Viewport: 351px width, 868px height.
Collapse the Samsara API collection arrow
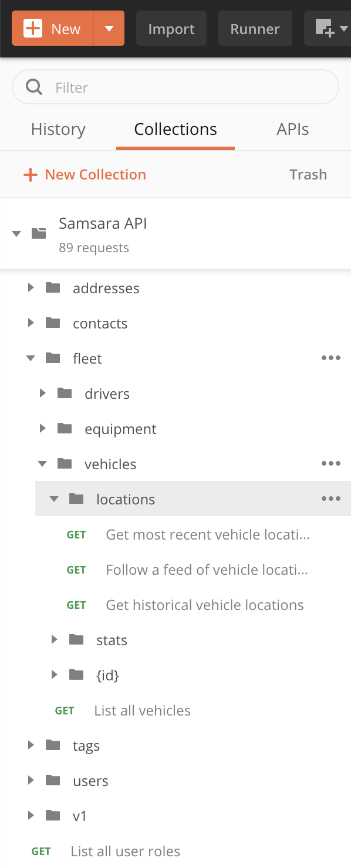pyautogui.click(x=16, y=234)
